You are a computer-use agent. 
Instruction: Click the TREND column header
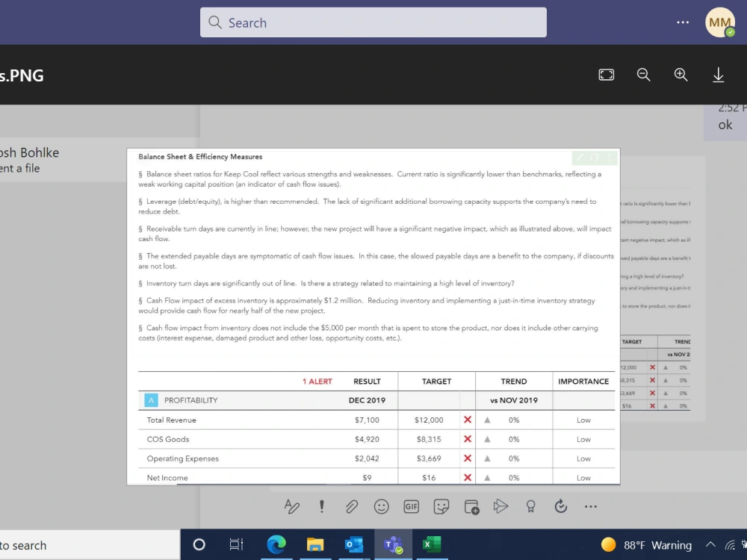[514, 382]
